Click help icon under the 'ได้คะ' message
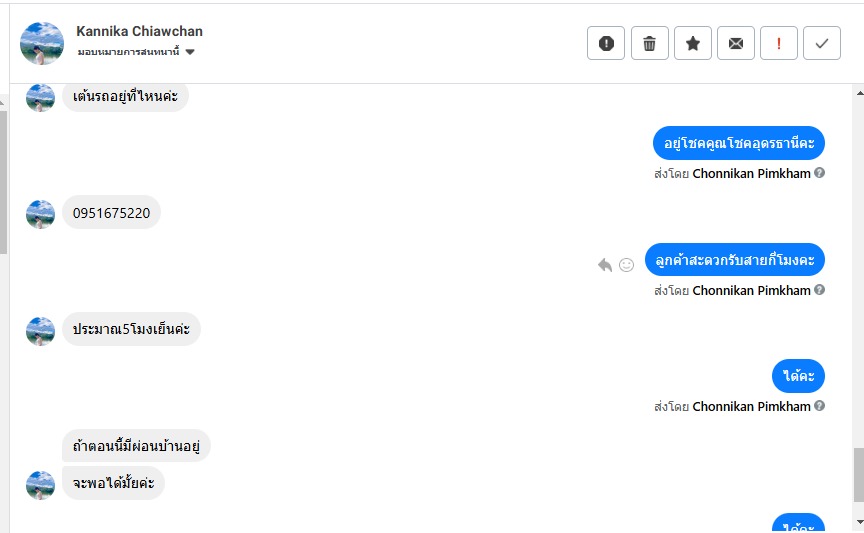Screen dimensions: 864x533 pos(820,406)
